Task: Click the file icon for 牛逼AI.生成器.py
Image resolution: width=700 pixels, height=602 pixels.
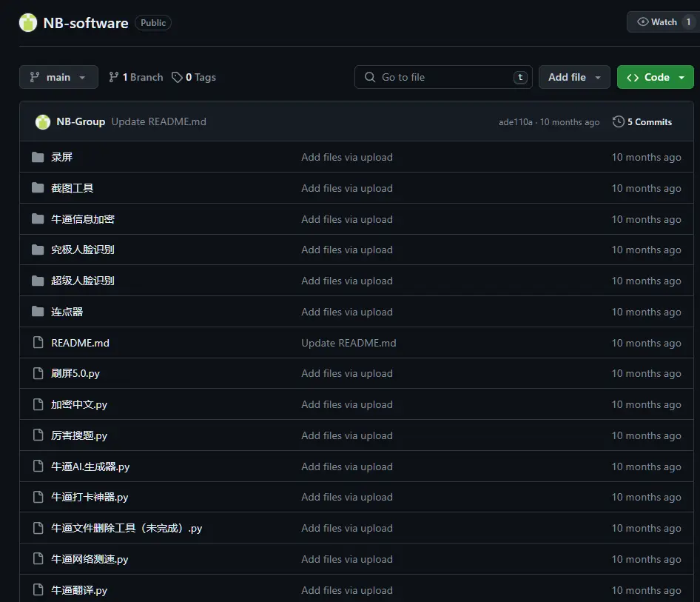Action: (38, 466)
